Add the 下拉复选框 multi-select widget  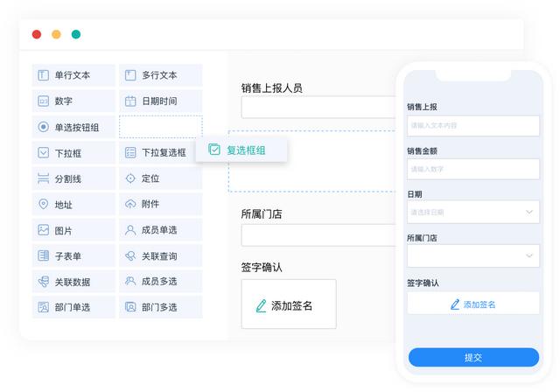(161, 153)
